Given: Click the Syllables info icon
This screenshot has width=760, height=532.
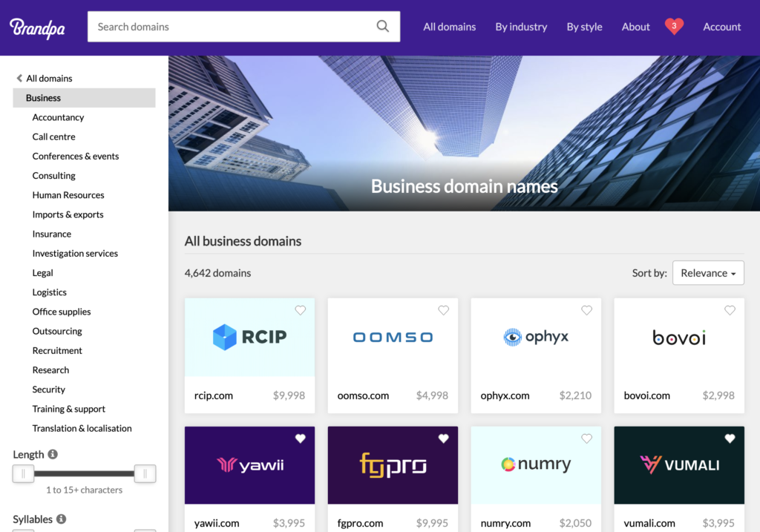Looking at the screenshot, I should click(x=61, y=519).
